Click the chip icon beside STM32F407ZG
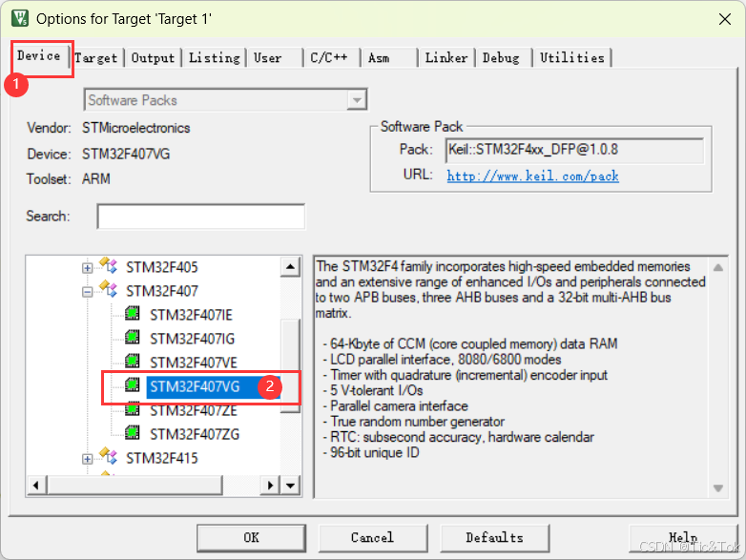Image resolution: width=746 pixels, height=560 pixels. coord(133,432)
